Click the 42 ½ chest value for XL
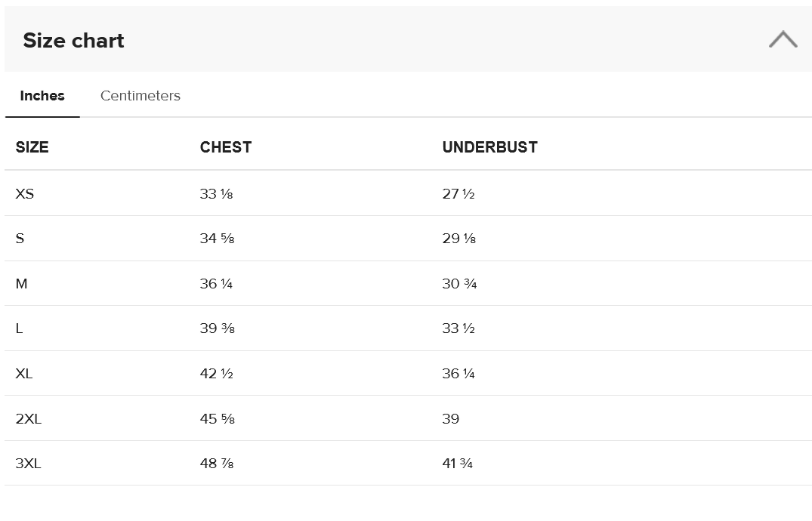 coord(216,374)
